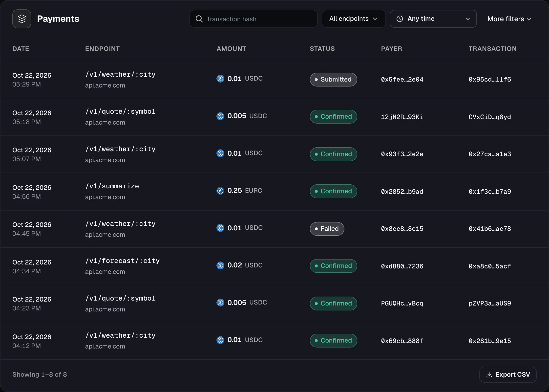Image resolution: width=549 pixels, height=392 pixels.
Task: Open transaction 0x95cd…11f6
Action: coord(490,80)
